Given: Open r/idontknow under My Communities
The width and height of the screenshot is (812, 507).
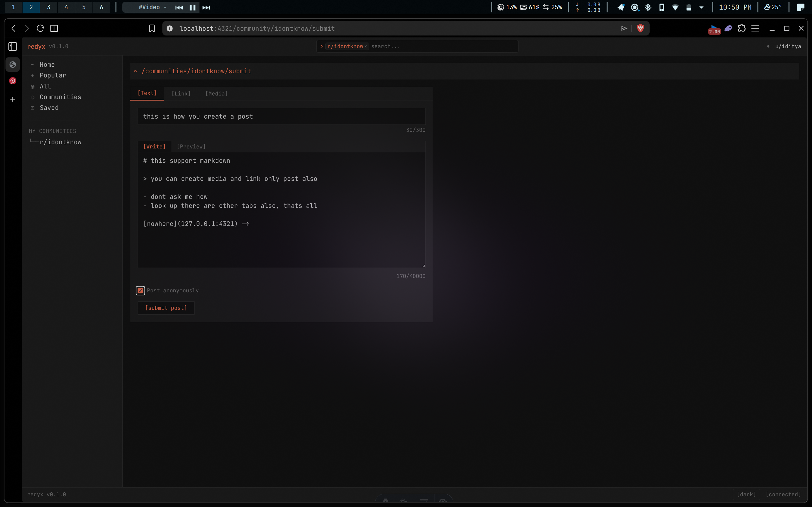Looking at the screenshot, I should (x=60, y=142).
